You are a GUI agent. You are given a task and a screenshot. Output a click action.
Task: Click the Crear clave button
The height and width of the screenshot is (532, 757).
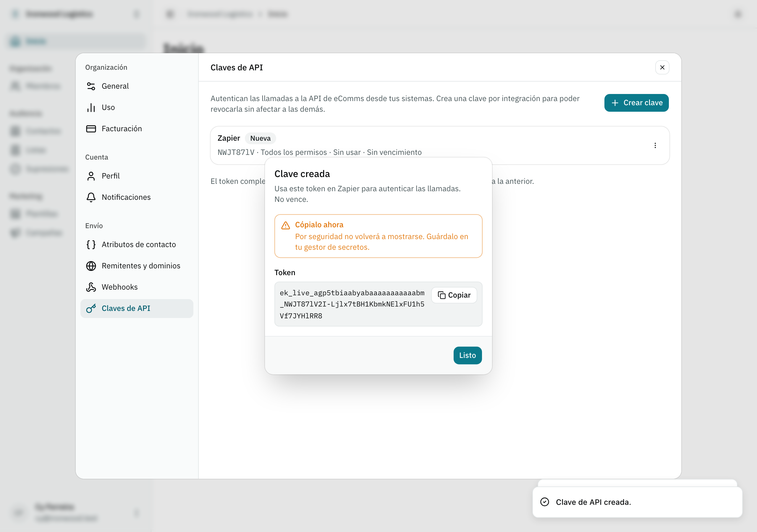pyautogui.click(x=636, y=103)
